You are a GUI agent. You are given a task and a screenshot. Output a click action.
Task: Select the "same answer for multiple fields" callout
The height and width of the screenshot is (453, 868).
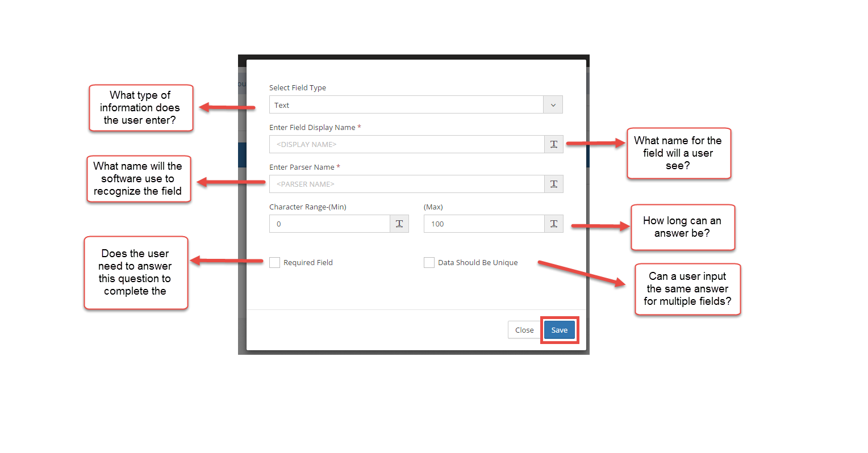pyautogui.click(x=687, y=289)
